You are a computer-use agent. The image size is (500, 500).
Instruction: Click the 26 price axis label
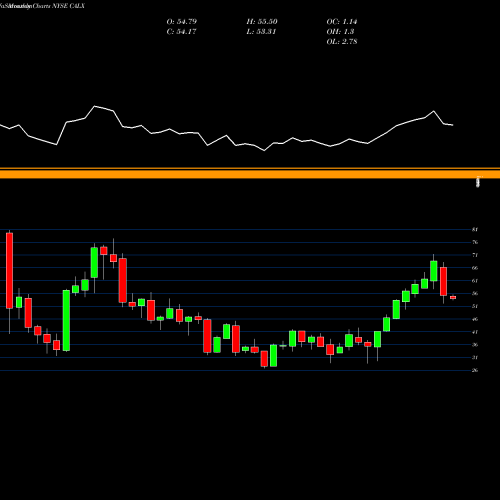[475, 370]
